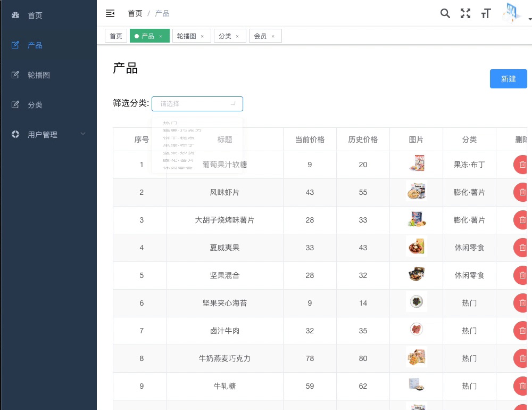Open the 牛奶燕麦巧克力 product image
Screen dimensions: 532x410
[x=417, y=357]
